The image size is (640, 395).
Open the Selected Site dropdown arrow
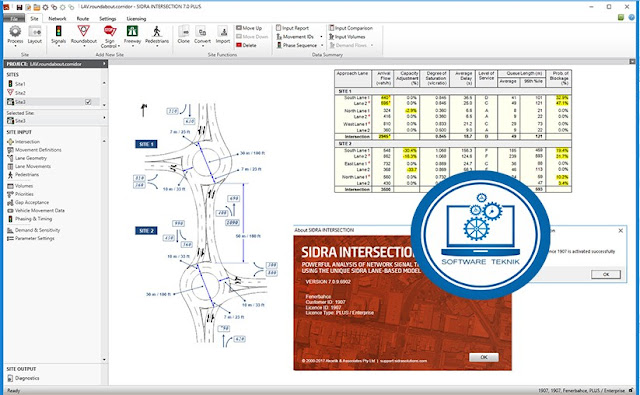[104, 118]
